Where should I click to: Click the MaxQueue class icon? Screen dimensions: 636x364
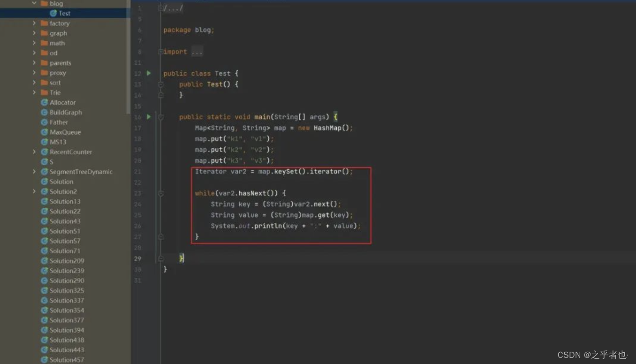pos(44,132)
